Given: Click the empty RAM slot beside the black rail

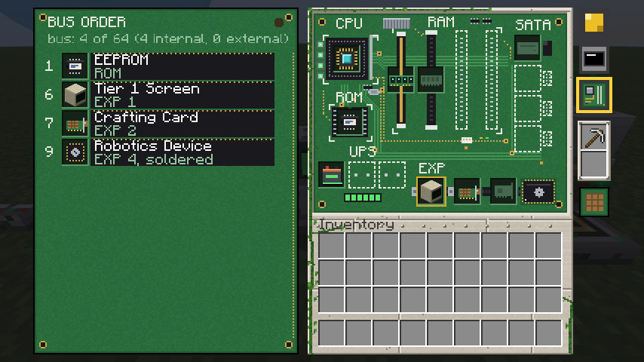Looking at the screenshot, I should pyautogui.click(x=462, y=80).
